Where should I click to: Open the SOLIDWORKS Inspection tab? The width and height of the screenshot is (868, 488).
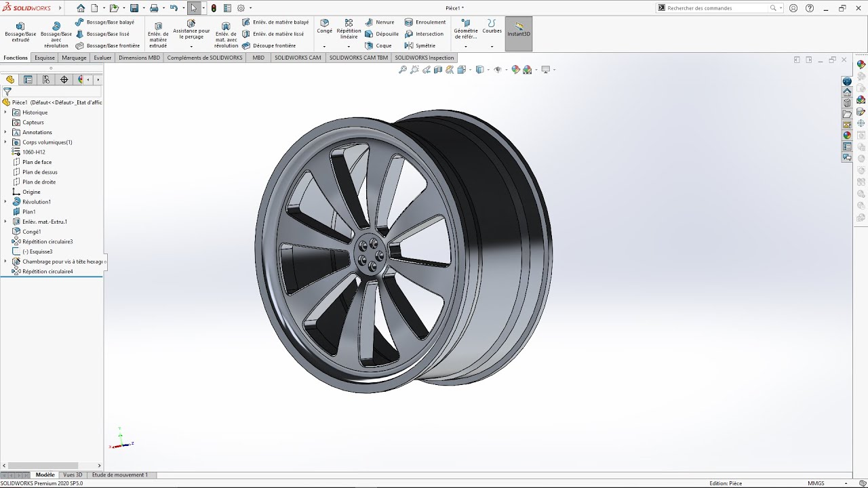point(425,58)
